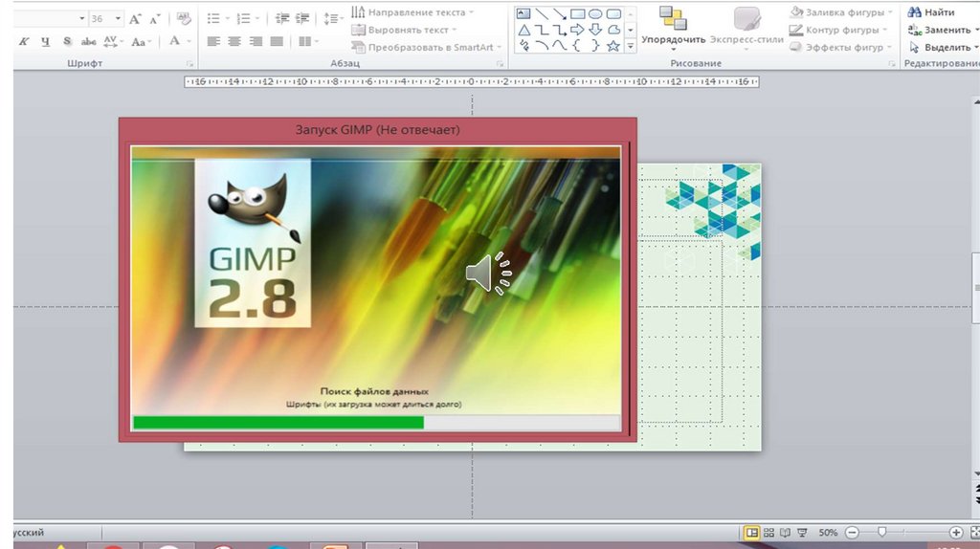Open the Упорядочить dropdown
This screenshot has height=549, width=980.
point(673,40)
